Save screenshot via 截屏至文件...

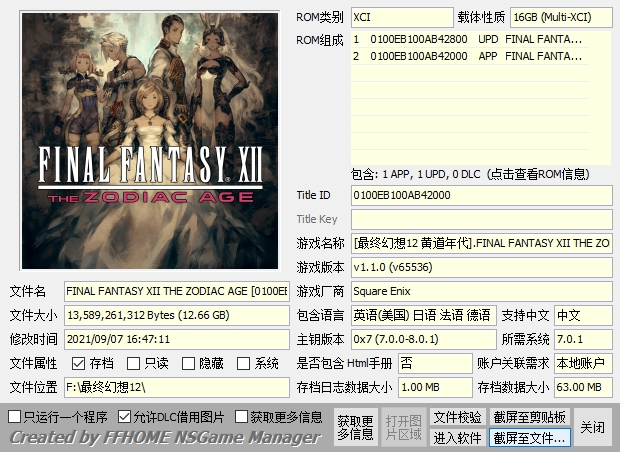[x=530, y=438]
